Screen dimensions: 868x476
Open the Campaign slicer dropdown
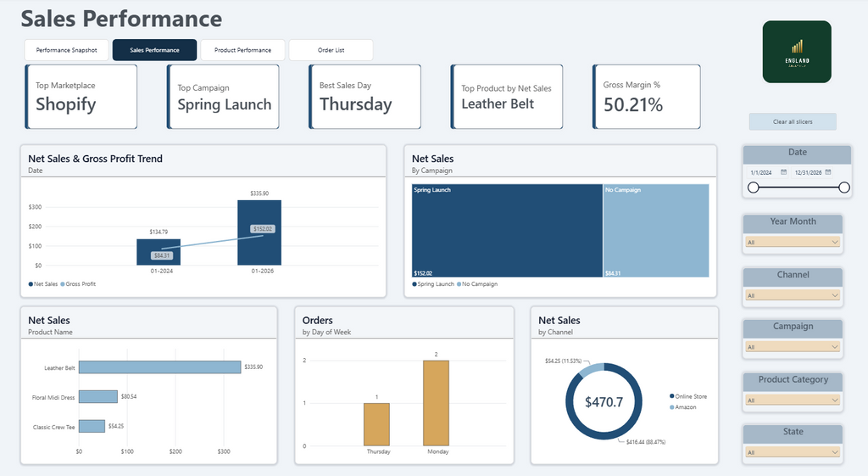(793, 347)
